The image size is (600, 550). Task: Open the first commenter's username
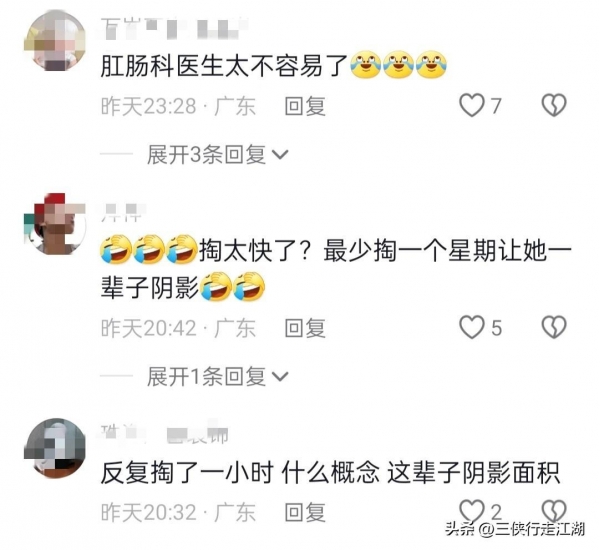pyautogui.click(x=174, y=29)
